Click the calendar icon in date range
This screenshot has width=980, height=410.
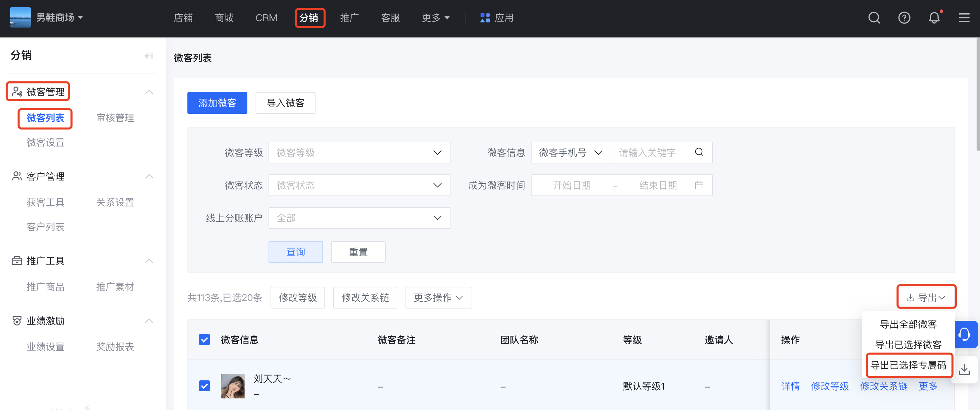point(699,185)
